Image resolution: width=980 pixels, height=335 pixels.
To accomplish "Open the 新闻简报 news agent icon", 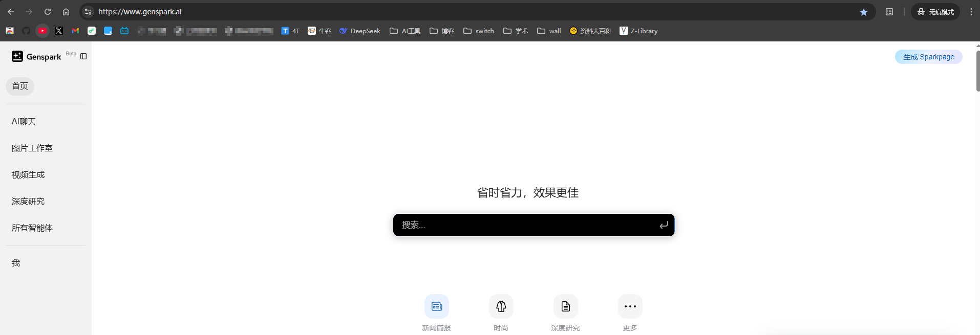I will click(437, 306).
